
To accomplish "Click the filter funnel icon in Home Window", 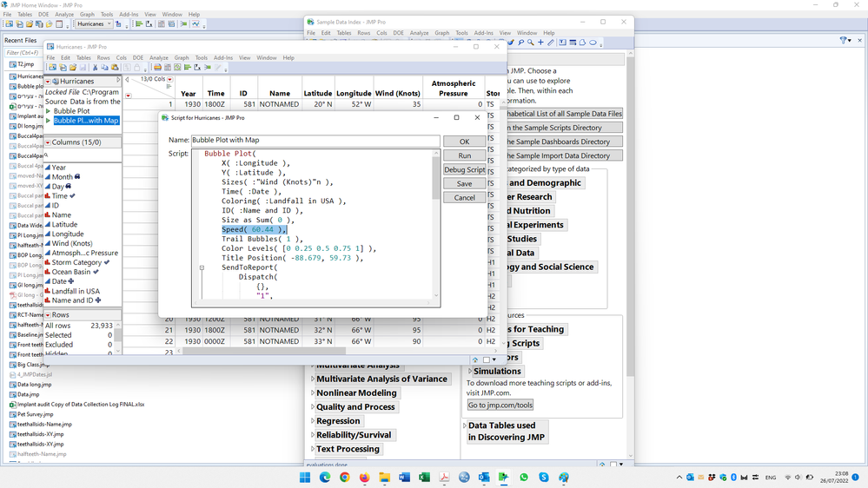I will (x=843, y=41).
